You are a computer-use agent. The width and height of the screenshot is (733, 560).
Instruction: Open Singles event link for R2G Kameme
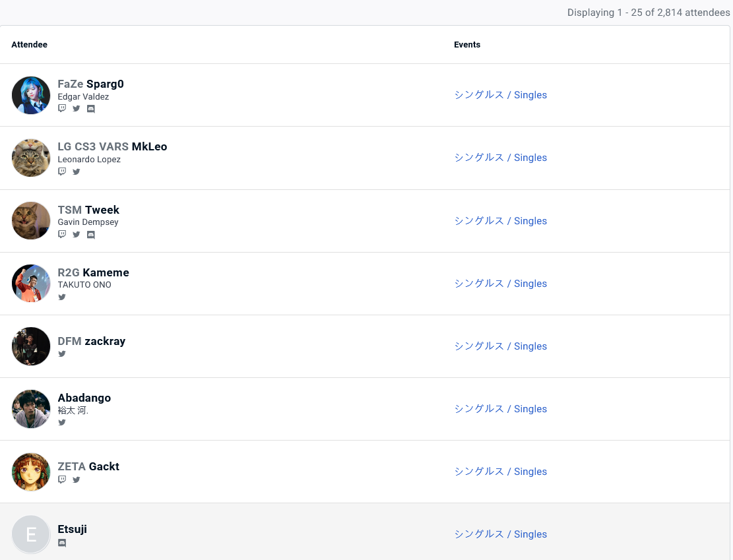pos(501,283)
